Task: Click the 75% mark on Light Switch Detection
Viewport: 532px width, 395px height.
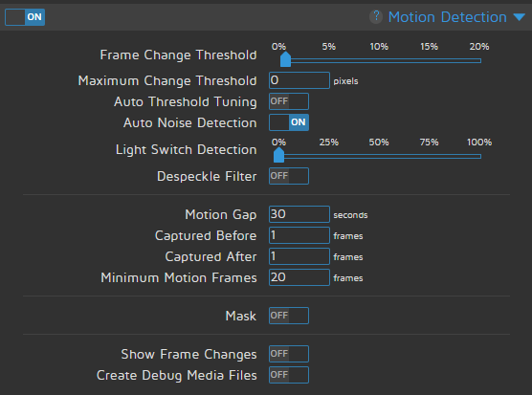Action: (x=430, y=143)
